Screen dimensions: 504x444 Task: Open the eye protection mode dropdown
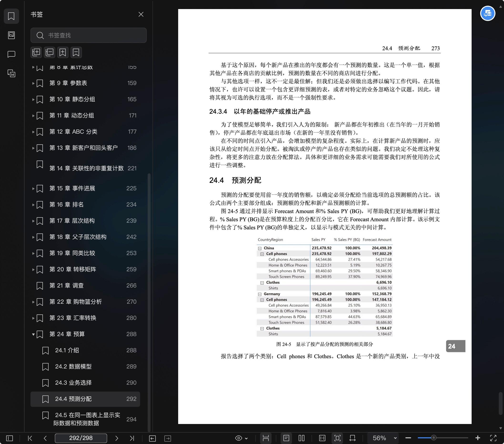click(241, 438)
